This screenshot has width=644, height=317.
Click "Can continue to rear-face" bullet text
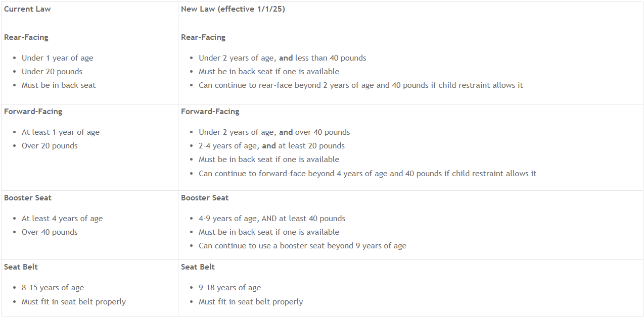point(360,85)
